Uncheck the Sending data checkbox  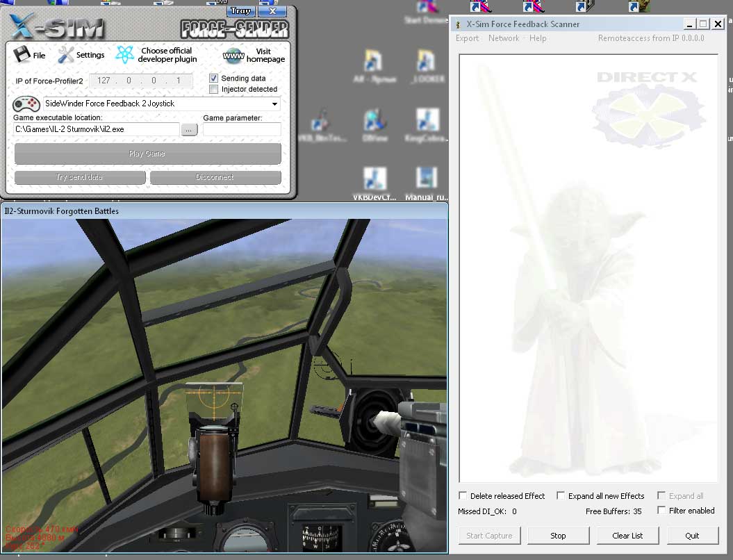[214, 79]
